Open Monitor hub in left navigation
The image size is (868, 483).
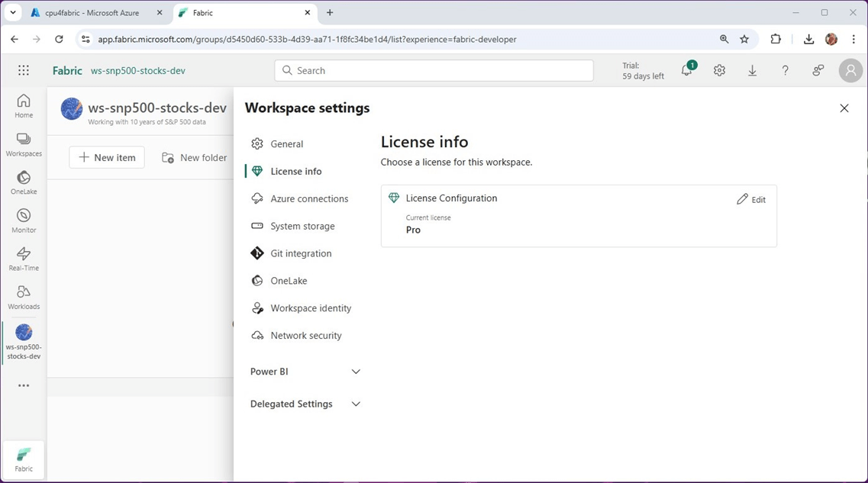coord(23,221)
